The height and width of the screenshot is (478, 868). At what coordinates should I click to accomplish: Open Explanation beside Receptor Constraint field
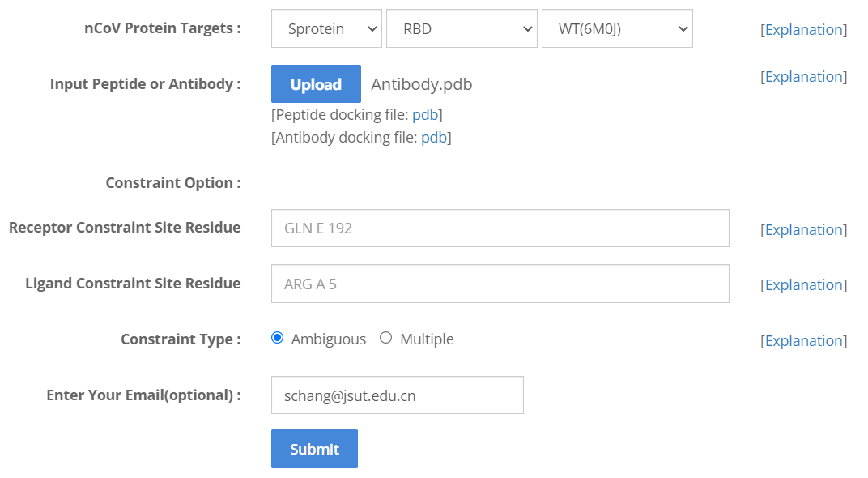(x=803, y=230)
